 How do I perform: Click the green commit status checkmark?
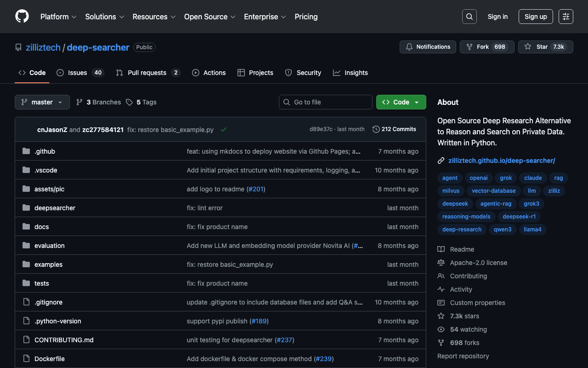click(224, 130)
